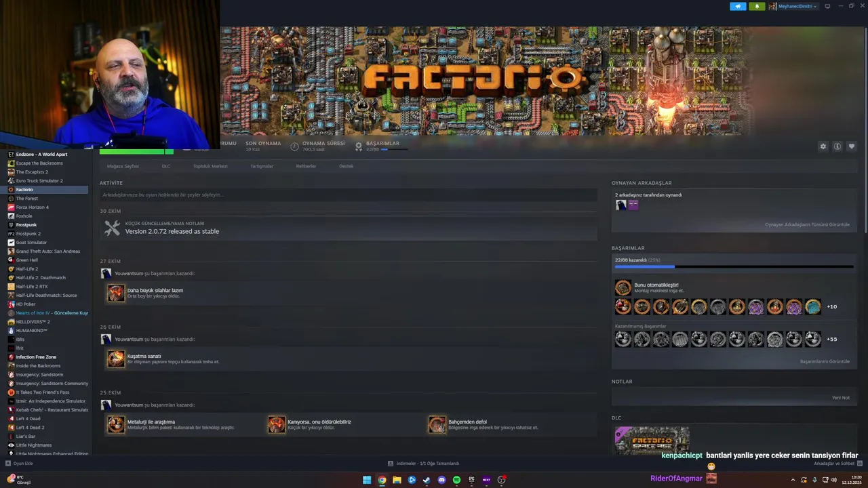The image size is (868, 488).
Task: Open Discord from taskbar
Action: (441, 480)
